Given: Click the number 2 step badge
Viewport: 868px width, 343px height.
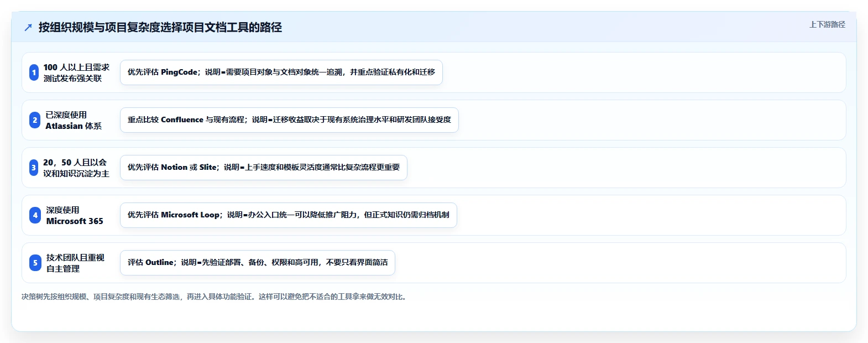Looking at the screenshot, I should click(x=35, y=120).
